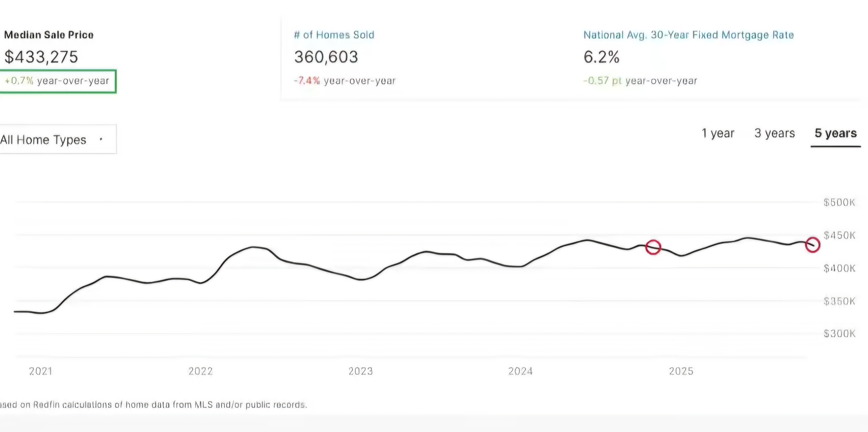Switch chart range to 1 year
This screenshot has height=432, width=868.
pos(718,133)
